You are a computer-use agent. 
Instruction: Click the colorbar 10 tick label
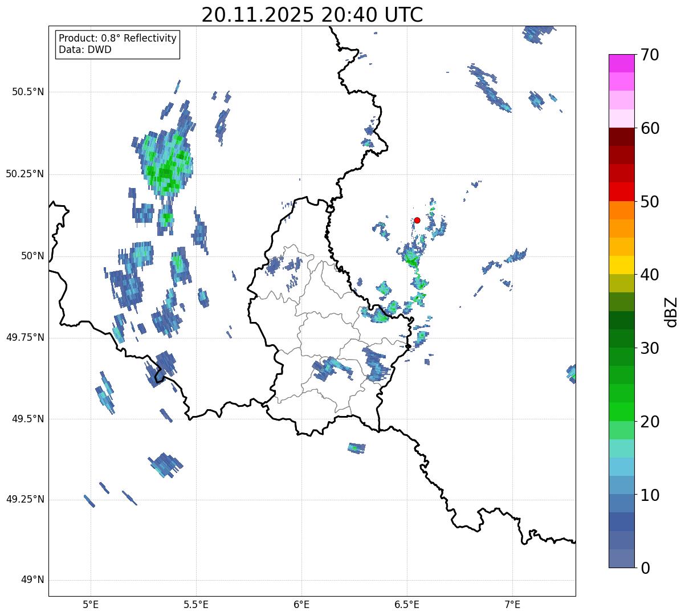coord(650,495)
